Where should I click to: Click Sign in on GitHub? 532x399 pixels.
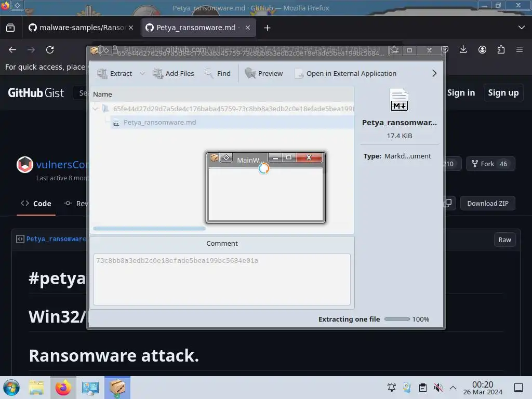[x=461, y=92]
